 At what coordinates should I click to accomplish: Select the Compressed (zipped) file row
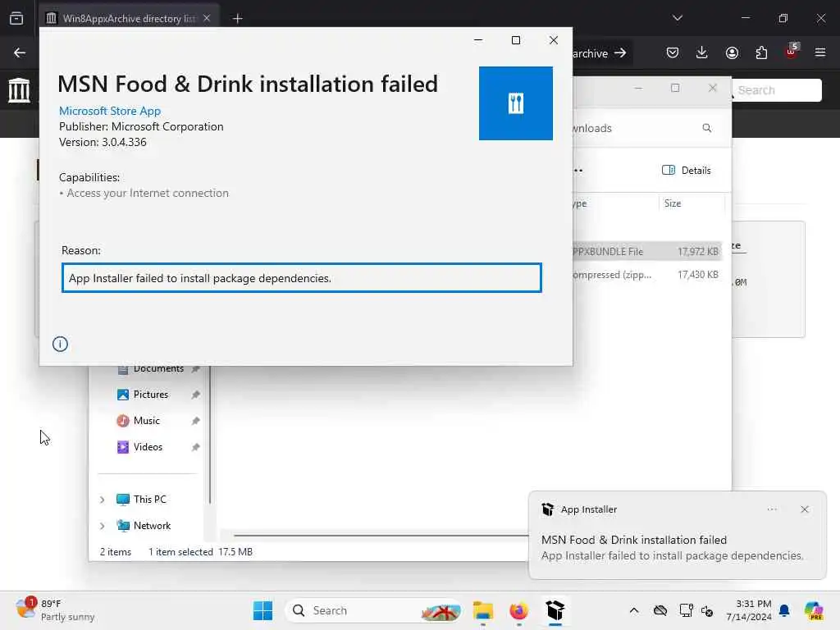(647, 274)
